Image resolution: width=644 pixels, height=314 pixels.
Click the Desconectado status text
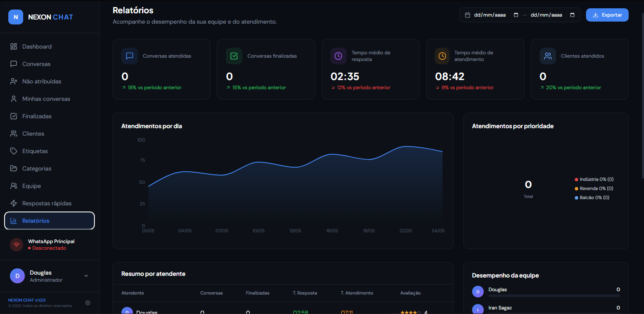(x=49, y=248)
